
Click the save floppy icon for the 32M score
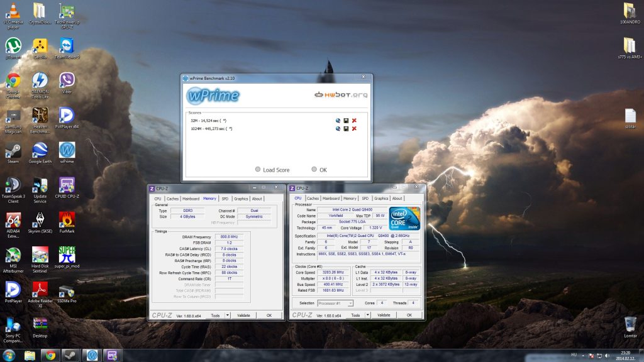tap(346, 121)
